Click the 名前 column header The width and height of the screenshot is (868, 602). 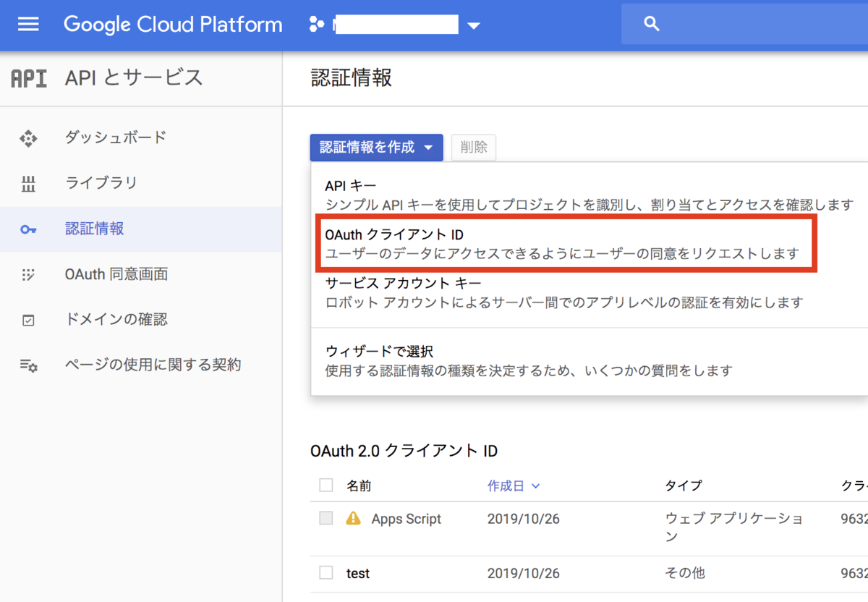tap(359, 486)
